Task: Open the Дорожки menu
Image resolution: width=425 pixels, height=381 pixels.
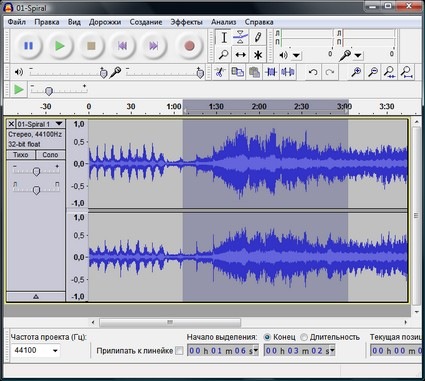Action: point(105,22)
